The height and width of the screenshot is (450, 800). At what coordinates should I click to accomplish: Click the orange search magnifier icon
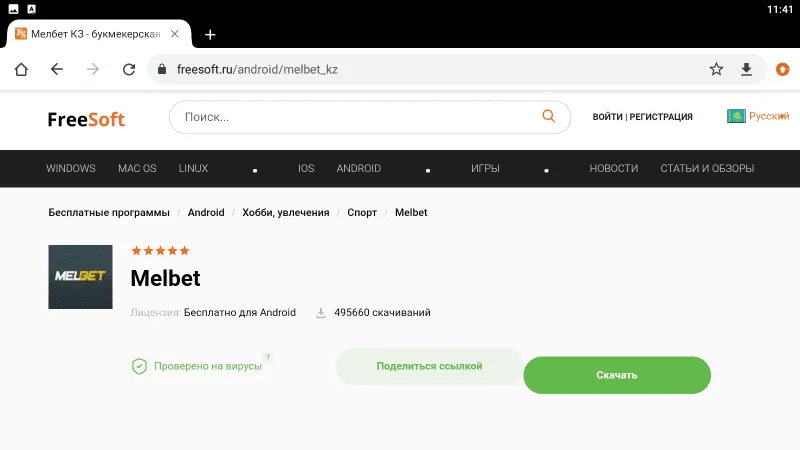coord(548,116)
